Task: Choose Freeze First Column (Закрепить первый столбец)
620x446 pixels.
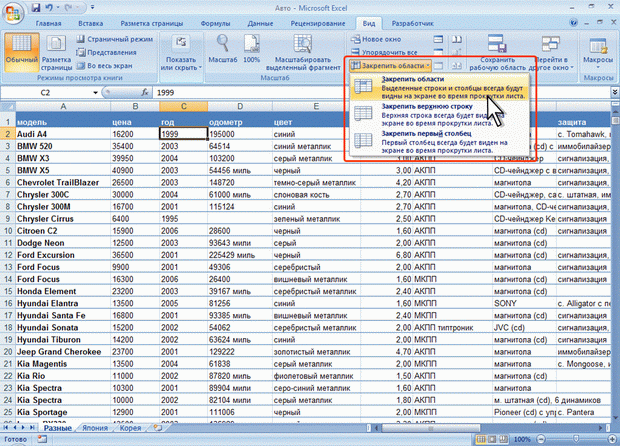Action: [x=440, y=142]
